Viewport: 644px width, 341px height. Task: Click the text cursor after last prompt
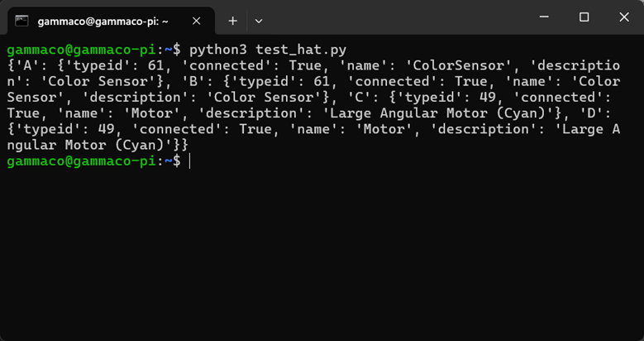tap(190, 161)
